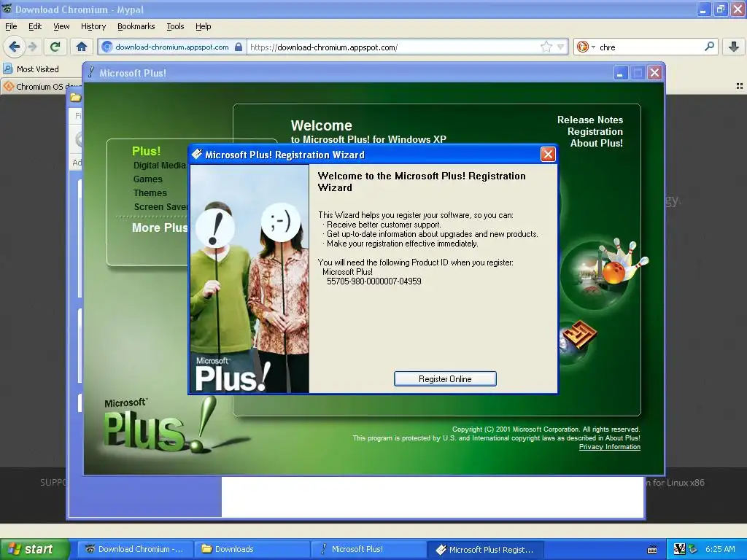
Task: Open About Plus! link
Action: 597,143
